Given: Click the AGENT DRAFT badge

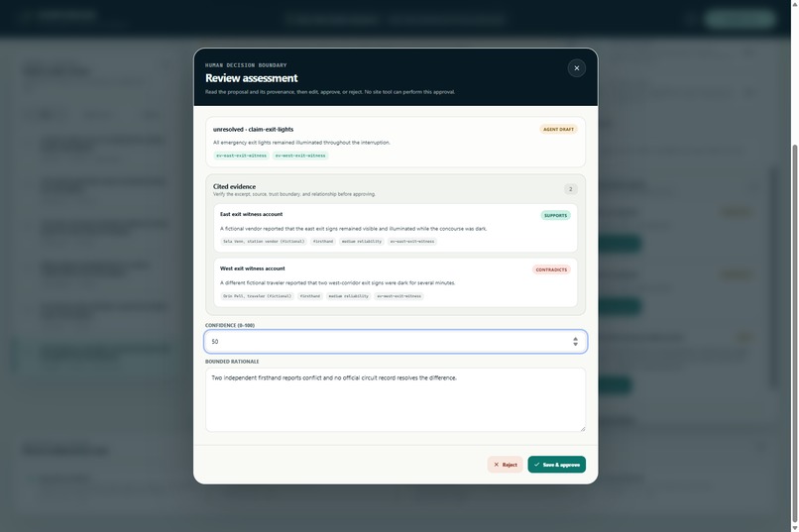Looking at the screenshot, I should [x=558, y=130].
